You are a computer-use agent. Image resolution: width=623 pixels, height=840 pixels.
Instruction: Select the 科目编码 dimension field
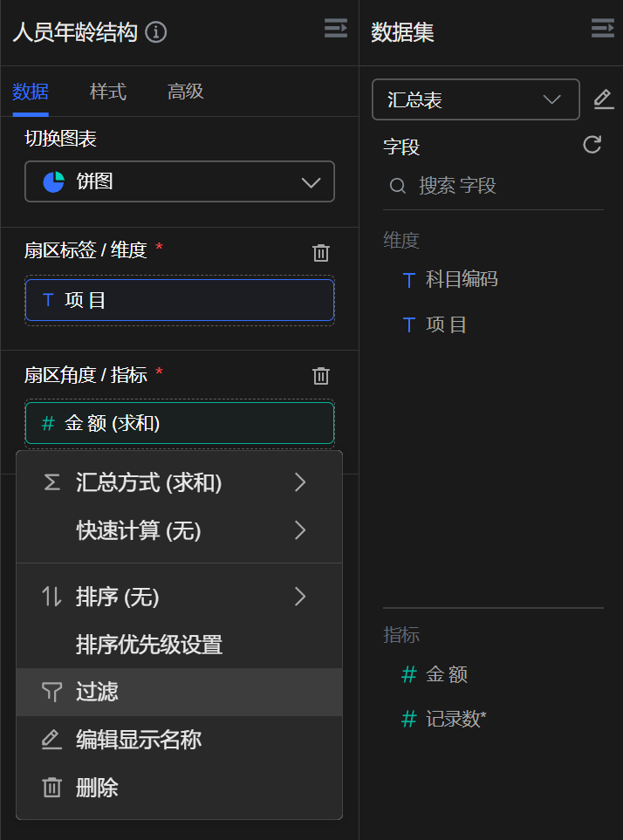click(x=461, y=280)
